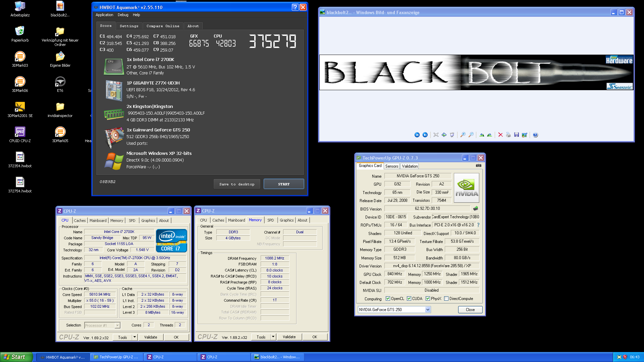Open Application menu in Aquamark
644x362 pixels.
pyautogui.click(x=104, y=15)
